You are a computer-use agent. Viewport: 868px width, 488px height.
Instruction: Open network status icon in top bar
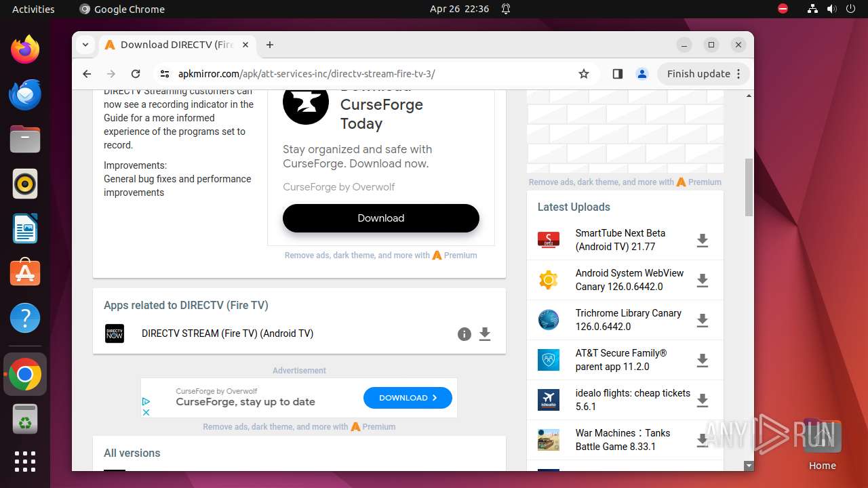coord(813,9)
